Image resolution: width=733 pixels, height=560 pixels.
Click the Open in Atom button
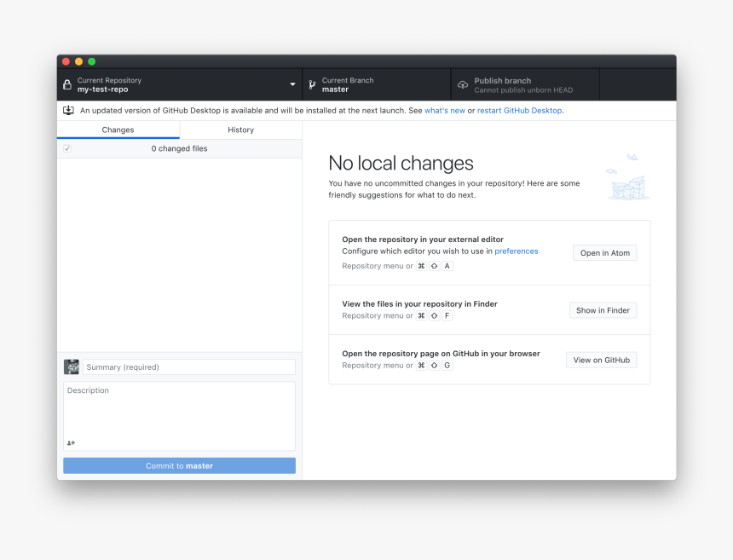(x=605, y=253)
